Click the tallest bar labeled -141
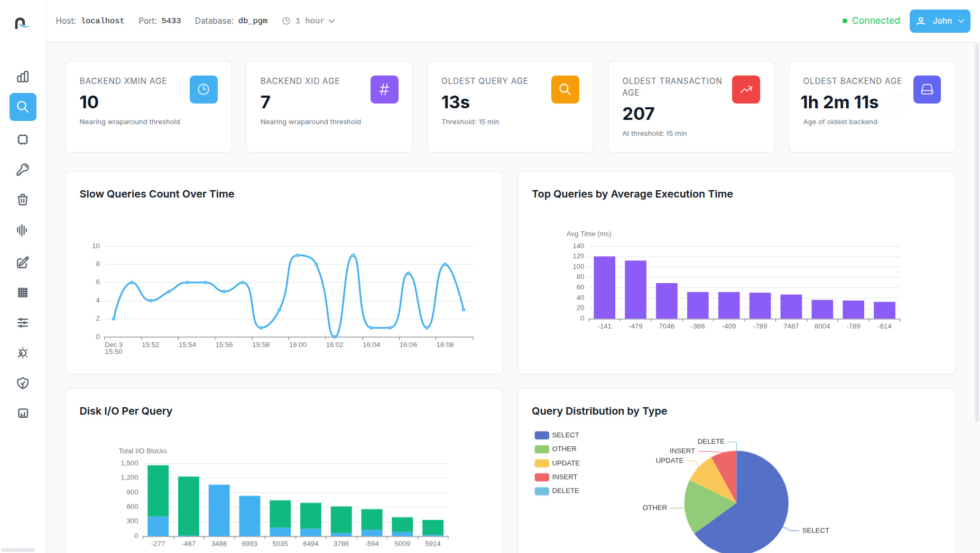Screen dimensions: 980x553 coord(604,287)
